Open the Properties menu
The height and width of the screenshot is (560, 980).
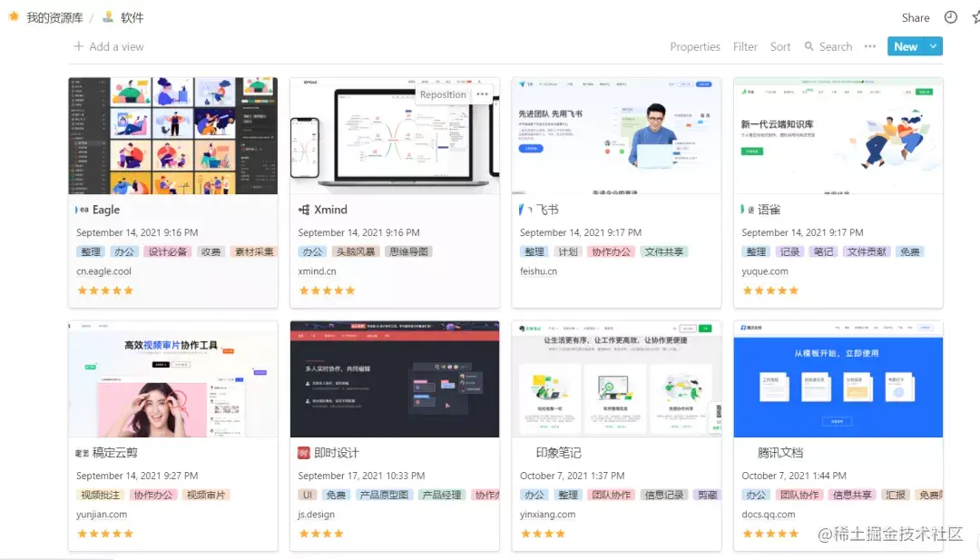(x=695, y=46)
